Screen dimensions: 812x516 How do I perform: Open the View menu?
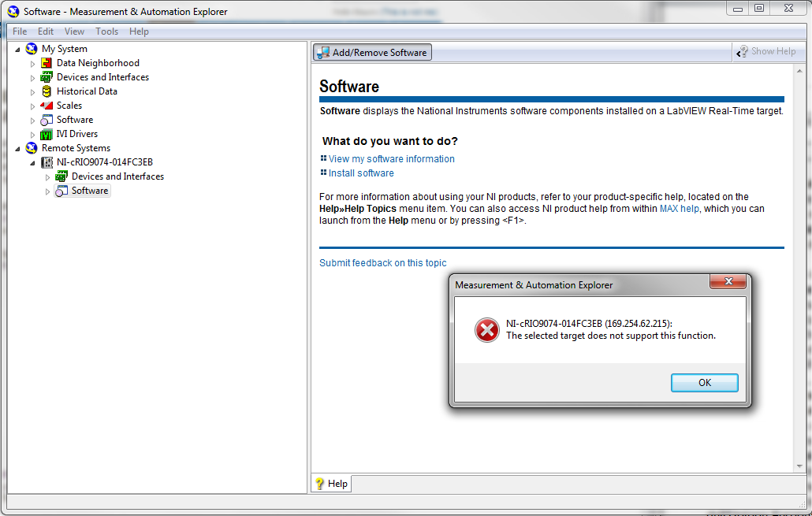75,31
